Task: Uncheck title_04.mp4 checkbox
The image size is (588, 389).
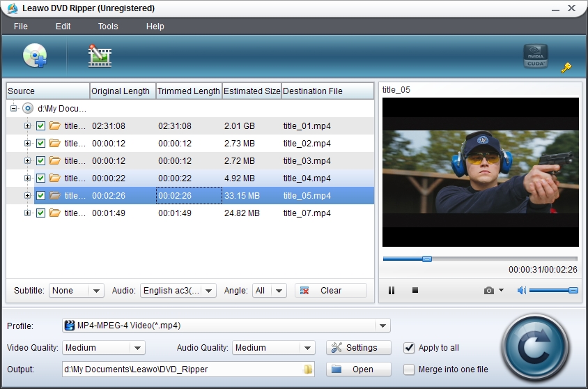Action: coord(41,178)
